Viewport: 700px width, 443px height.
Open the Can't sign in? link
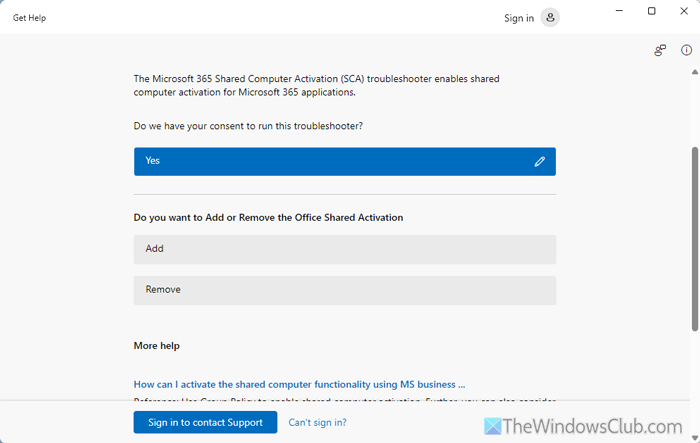[317, 422]
